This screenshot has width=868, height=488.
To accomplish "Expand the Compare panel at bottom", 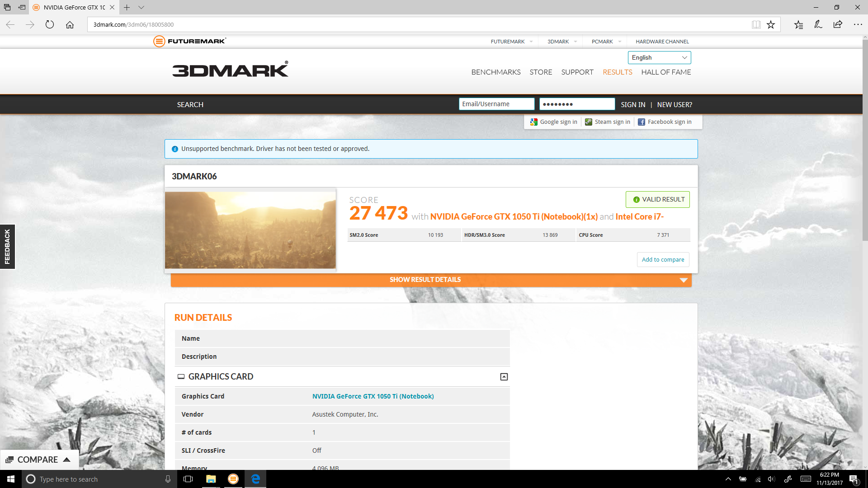I will click(x=39, y=460).
